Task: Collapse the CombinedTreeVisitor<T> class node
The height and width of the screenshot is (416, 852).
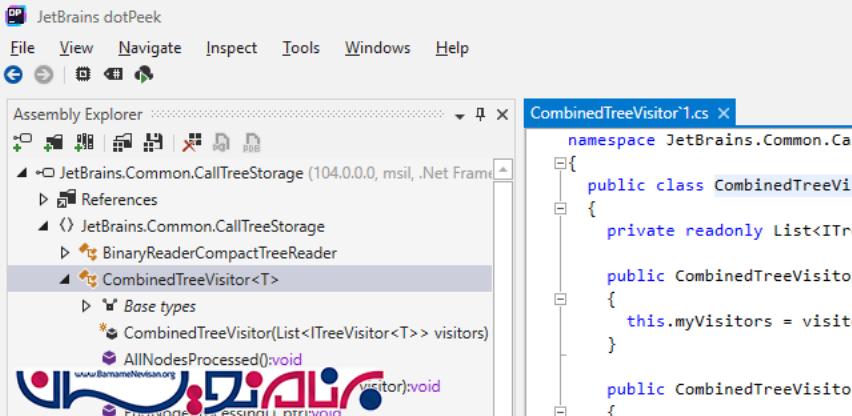Action: pos(65,279)
